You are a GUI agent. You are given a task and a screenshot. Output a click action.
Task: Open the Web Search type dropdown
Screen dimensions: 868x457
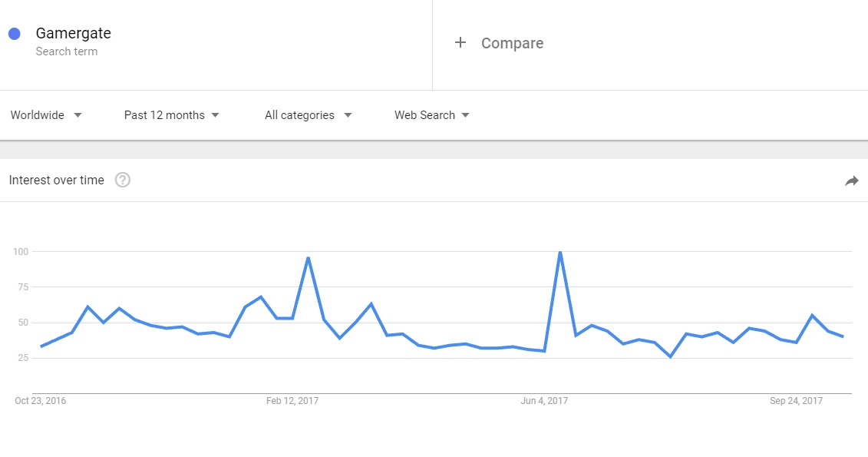pos(432,115)
